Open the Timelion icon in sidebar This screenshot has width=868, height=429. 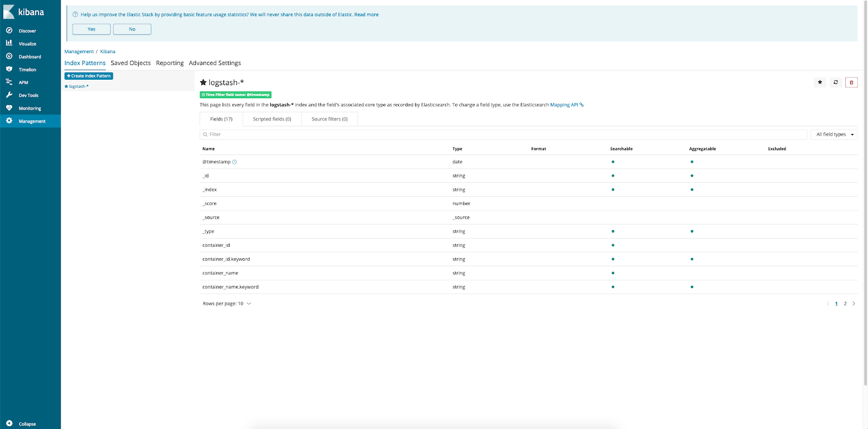click(x=9, y=69)
